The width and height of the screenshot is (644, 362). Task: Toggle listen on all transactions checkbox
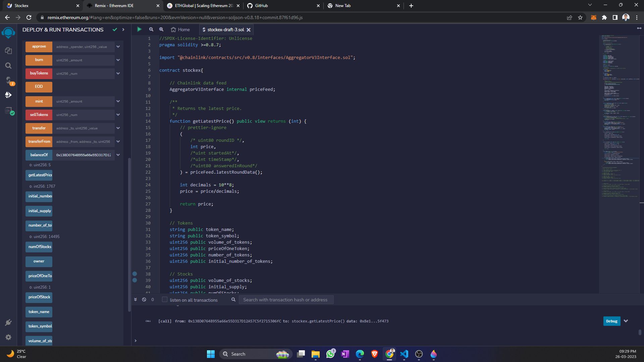point(164,300)
